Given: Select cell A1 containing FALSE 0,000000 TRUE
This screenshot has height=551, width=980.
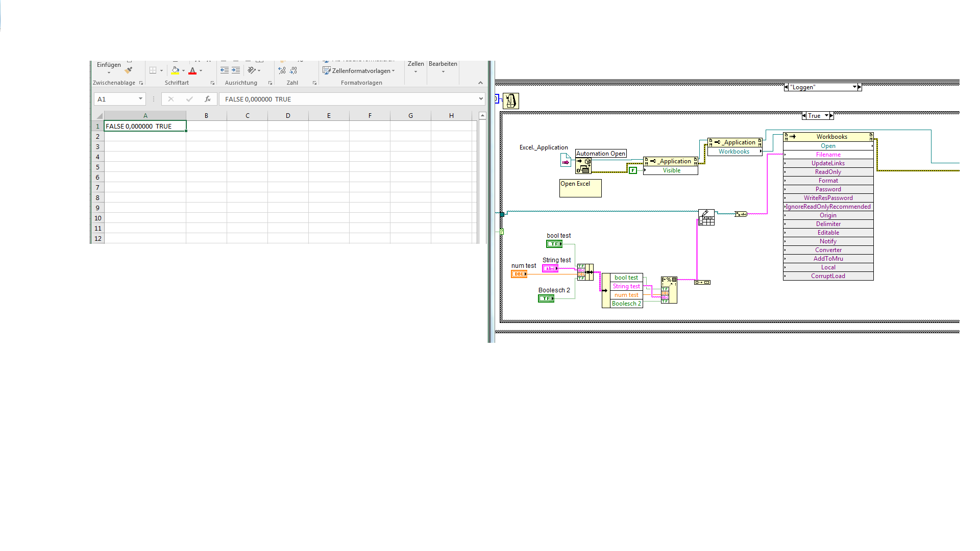Looking at the screenshot, I should pyautogui.click(x=145, y=126).
